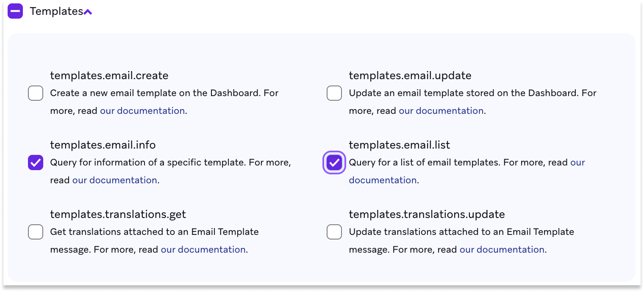The image size is (644, 292).
Task: Click the templates.email.update title label
Action: pyautogui.click(x=410, y=76)
